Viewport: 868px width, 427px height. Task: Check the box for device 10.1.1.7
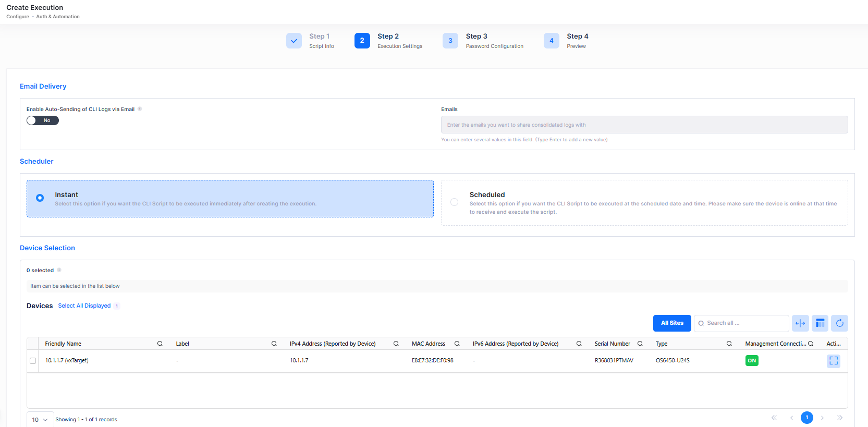tap(33, 361)
